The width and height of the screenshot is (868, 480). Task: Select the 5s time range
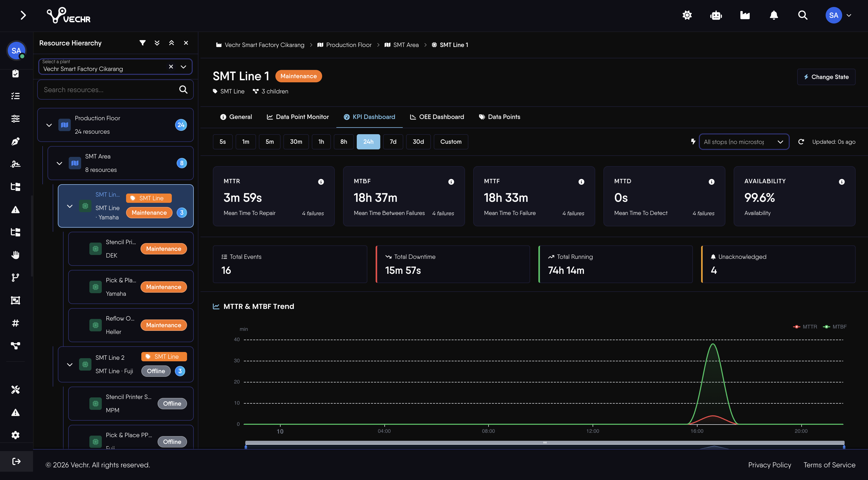tap(223, 142)
